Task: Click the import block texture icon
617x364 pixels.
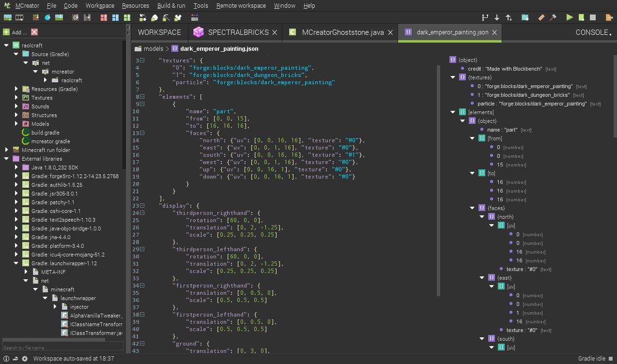Action: [x=36, y=17]
